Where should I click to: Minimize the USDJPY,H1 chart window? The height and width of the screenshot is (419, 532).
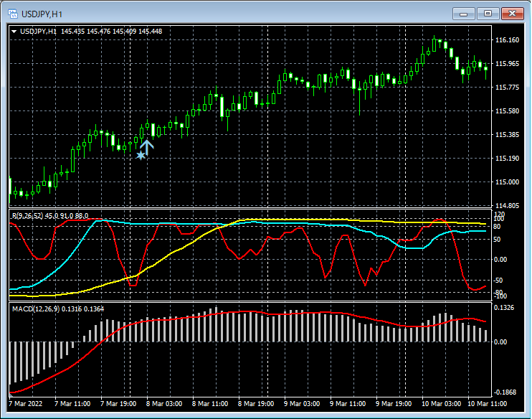click(x=463, y=14)
